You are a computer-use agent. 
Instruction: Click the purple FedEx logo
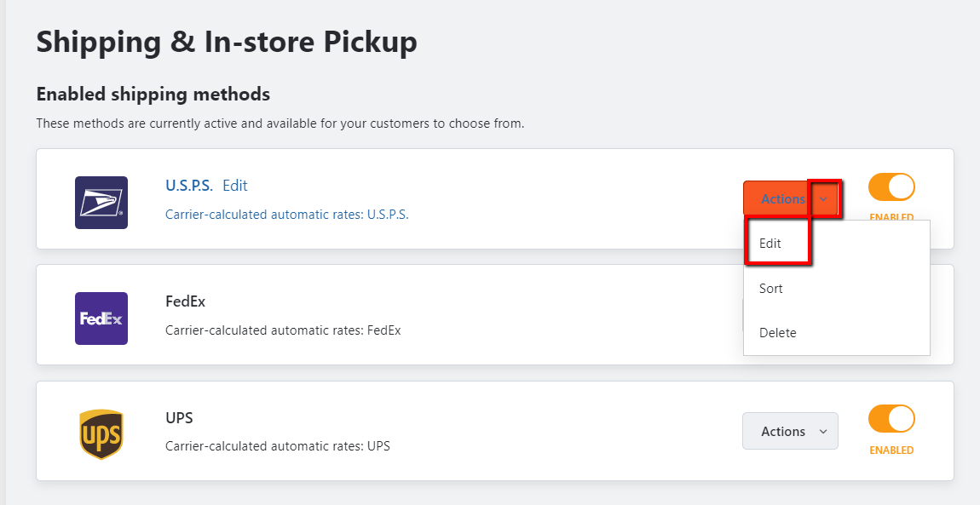tap(101, 318)
